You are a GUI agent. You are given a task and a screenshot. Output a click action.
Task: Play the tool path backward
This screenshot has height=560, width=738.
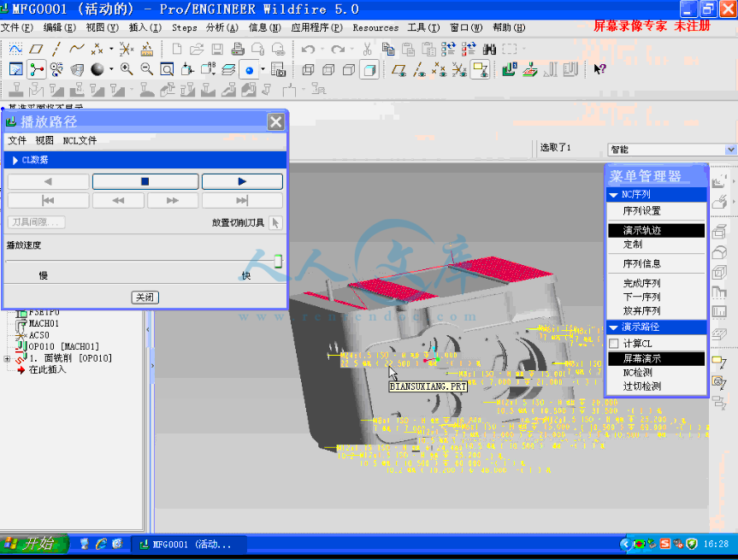coord(48,181)
